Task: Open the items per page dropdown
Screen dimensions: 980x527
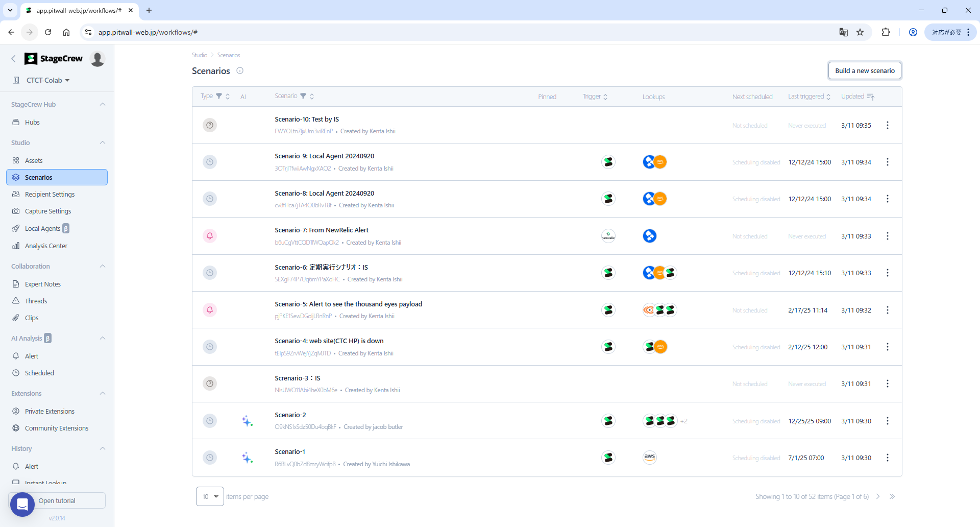Action: point(209,496)
